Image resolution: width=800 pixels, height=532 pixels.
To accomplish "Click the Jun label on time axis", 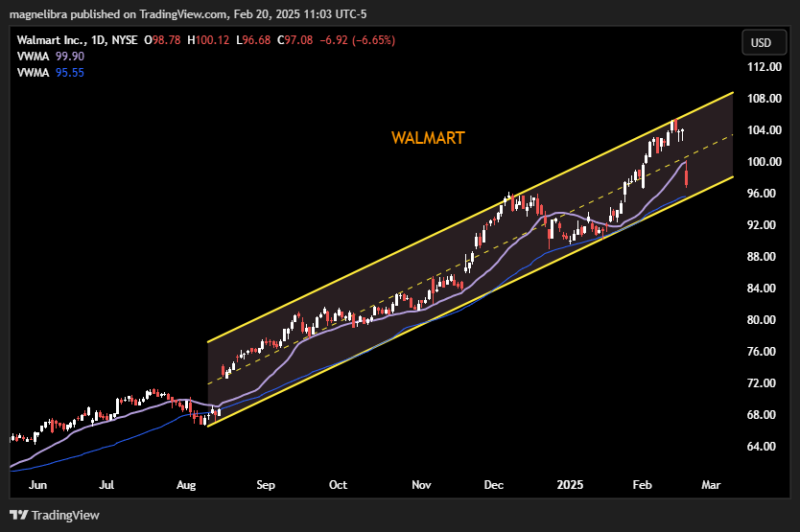I will [37, 485].
